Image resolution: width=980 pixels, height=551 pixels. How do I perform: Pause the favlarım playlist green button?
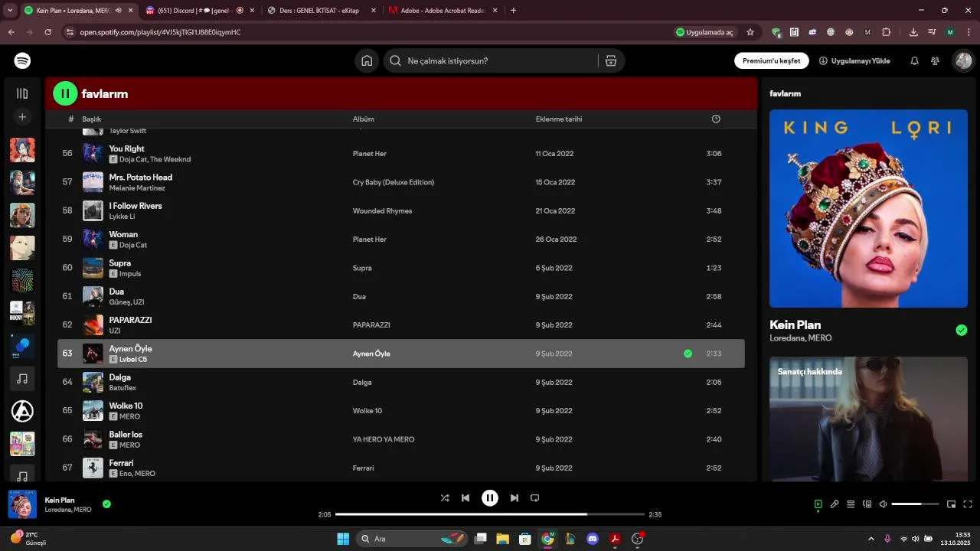(x=65, y=93)
